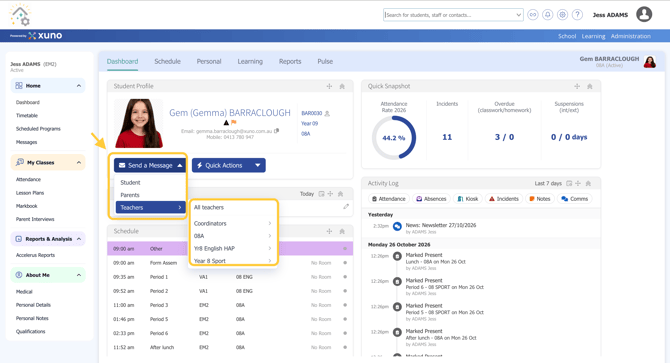Viewport: 670px width, 363px height.
Task: Copy email using icon beside student email
Action: pyautogui.click(x=276, y=131)
